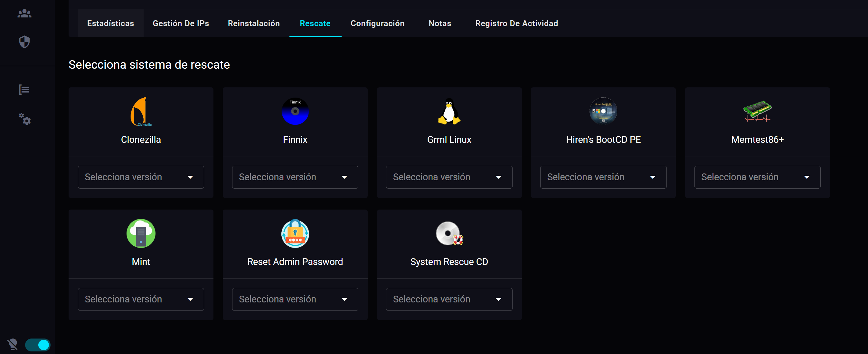Open the shield security sidebar icon
The height and width of the screenshot is (354, 868).
point(24,42)
